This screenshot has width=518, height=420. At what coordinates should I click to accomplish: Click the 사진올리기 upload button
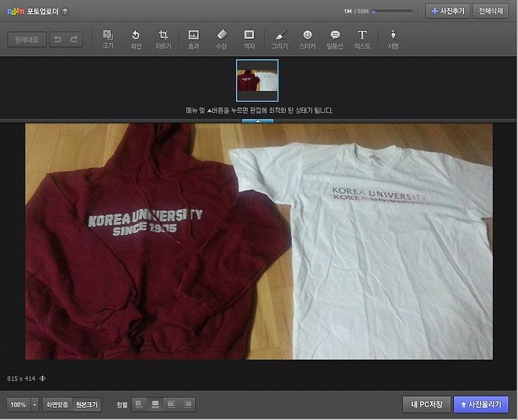[x=481, y=404]
